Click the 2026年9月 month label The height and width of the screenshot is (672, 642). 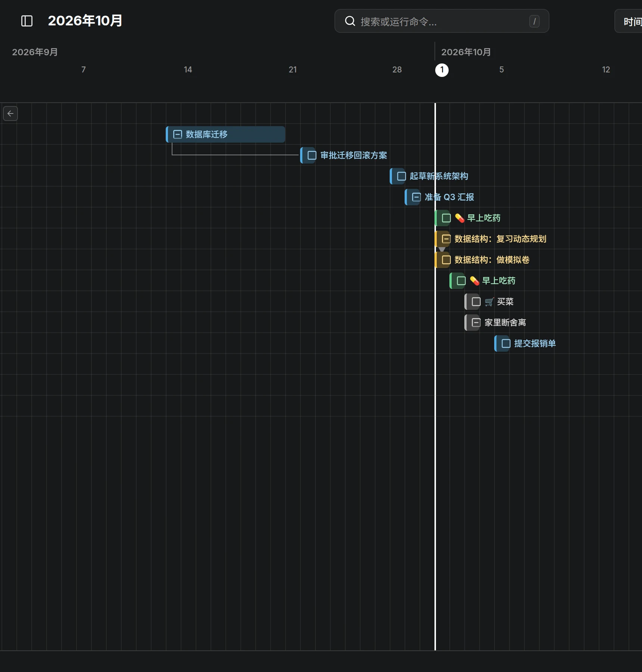tap(35, 52)
